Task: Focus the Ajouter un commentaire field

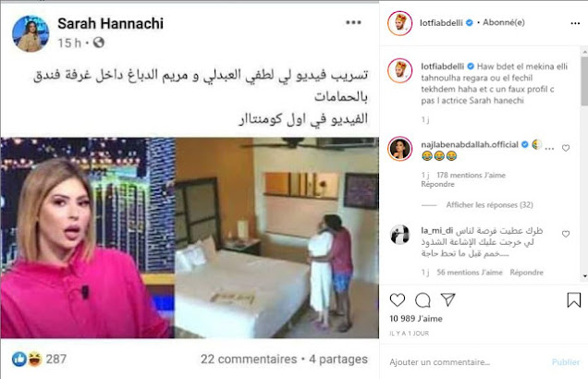Action: [x=469, y=362]
